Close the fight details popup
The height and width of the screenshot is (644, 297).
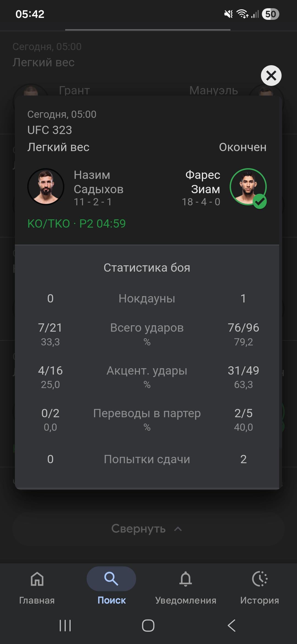tap(271, 75)
